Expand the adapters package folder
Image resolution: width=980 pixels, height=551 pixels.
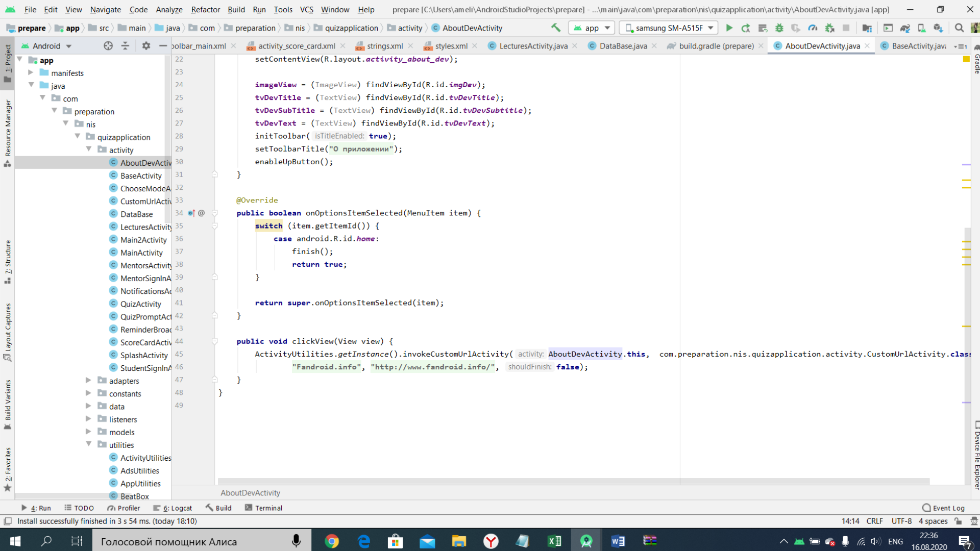[x=88, y=381]
